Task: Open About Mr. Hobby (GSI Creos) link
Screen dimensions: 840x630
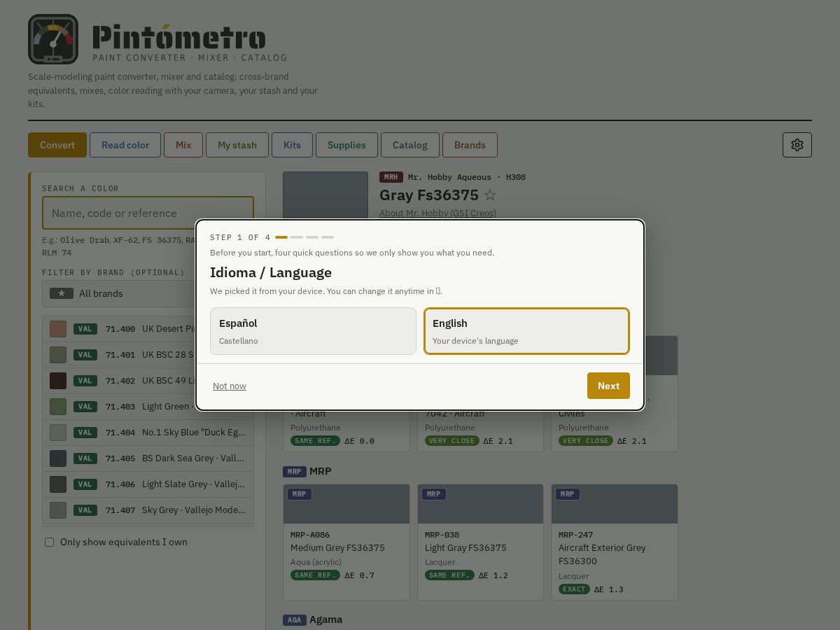Action: click(437, 213)
